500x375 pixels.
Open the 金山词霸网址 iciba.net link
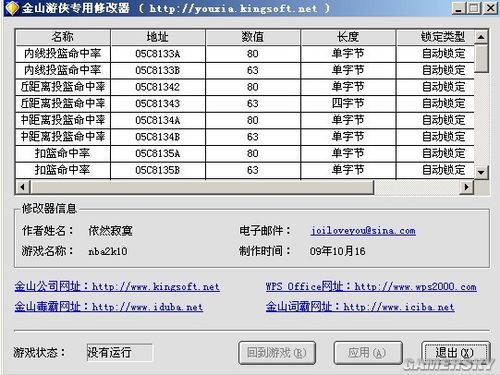click(360, 307)
